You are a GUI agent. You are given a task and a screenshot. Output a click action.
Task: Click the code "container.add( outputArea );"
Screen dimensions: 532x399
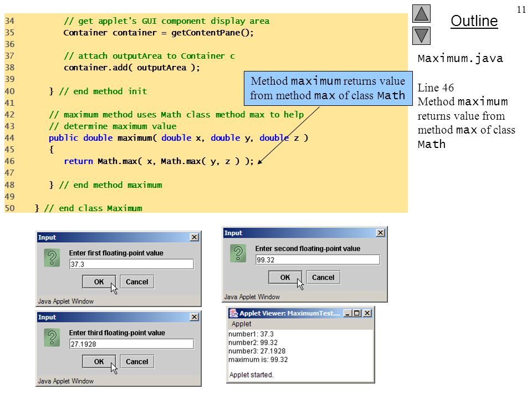[x=132, y=68]
